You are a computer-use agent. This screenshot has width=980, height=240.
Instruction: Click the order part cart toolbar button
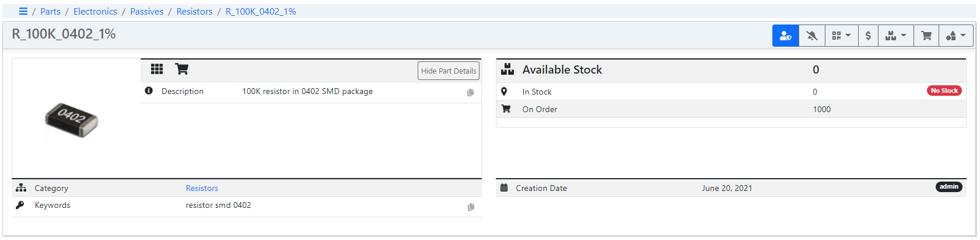point(926,36)
